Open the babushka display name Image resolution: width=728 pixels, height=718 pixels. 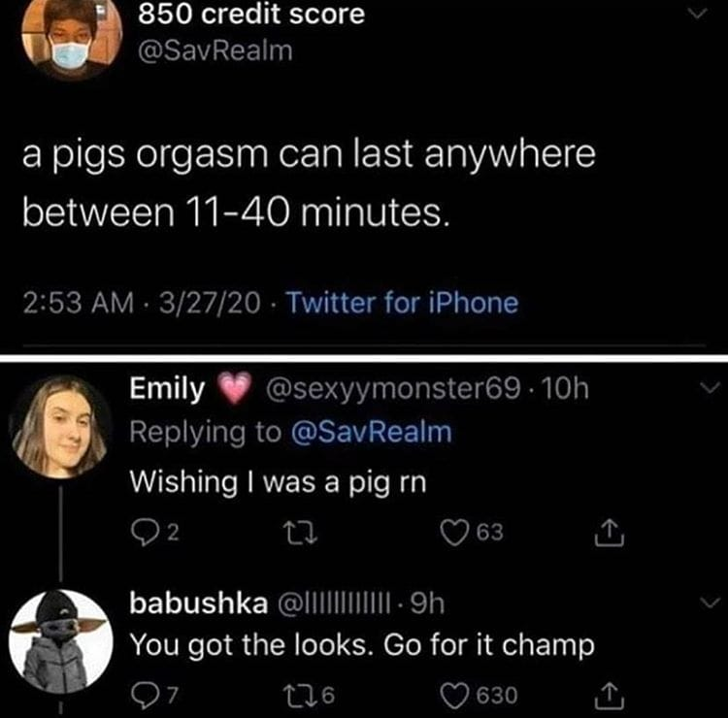coord(197,606)
